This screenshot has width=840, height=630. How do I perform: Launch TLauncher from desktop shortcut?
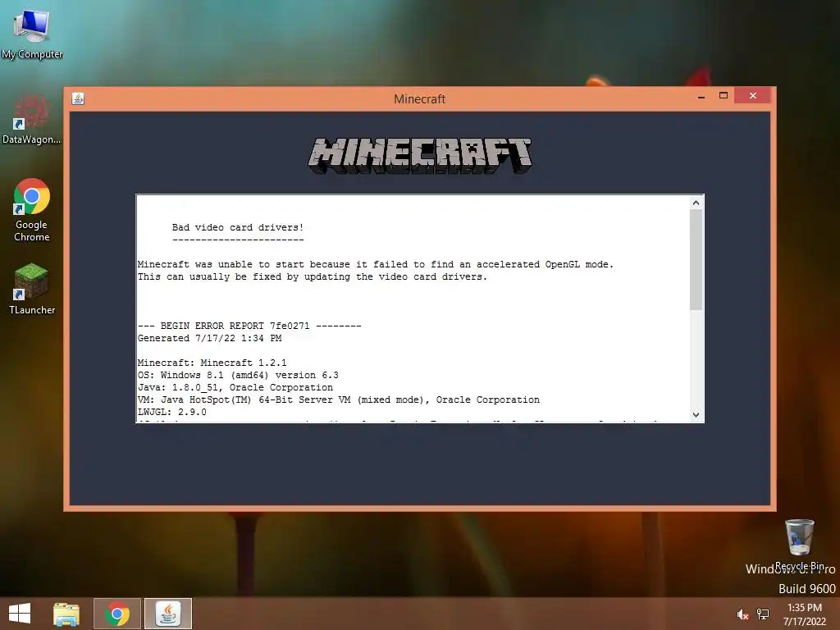coord(32,289)
